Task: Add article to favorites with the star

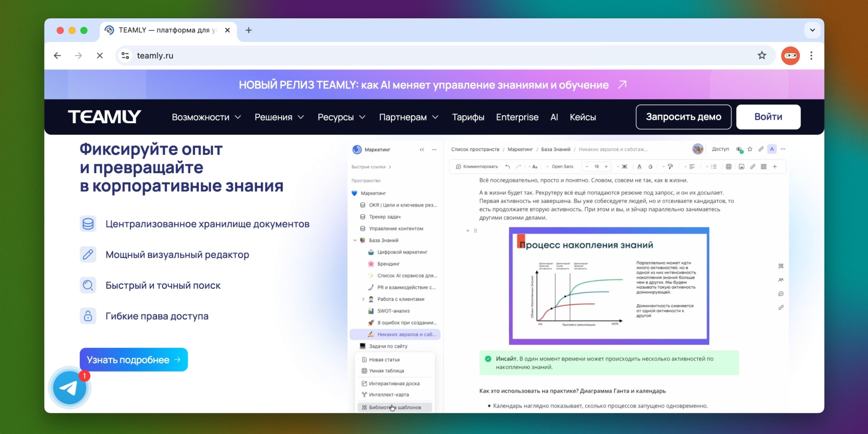Action: tap(750, 149)
